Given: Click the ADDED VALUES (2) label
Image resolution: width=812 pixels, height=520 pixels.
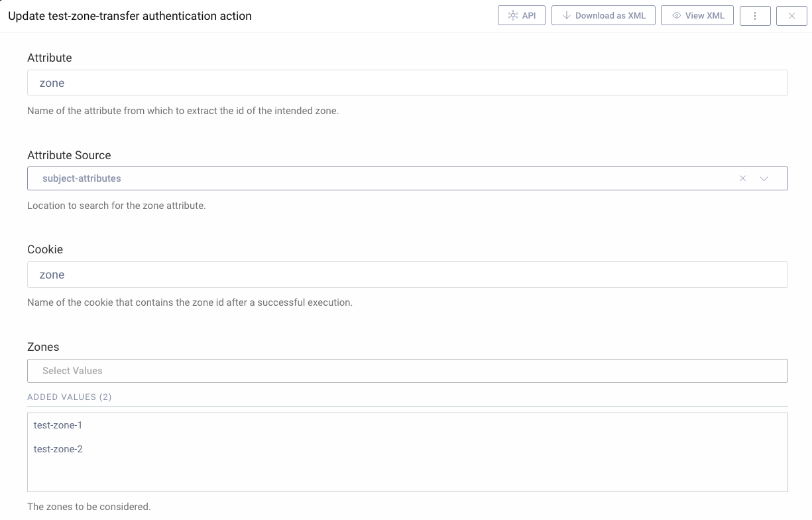Looking at the screenshot, I should pos(70,397).
